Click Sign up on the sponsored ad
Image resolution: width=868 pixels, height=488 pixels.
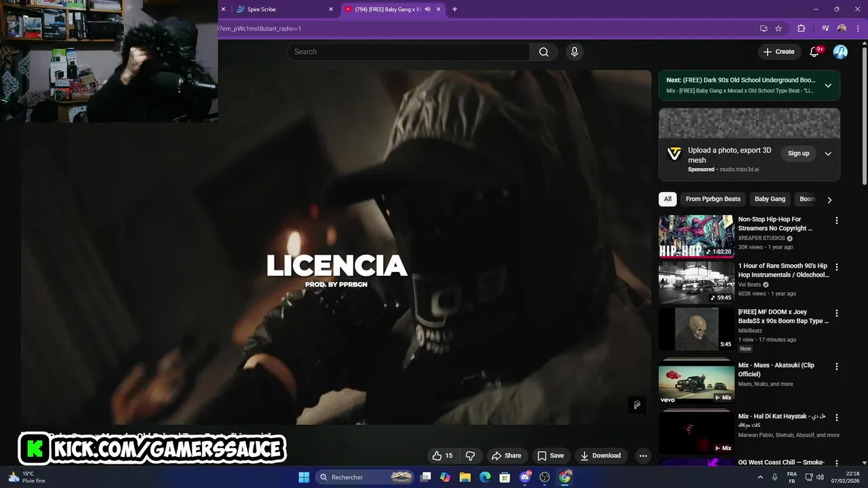pyautogui.click(x=799, y=154)
